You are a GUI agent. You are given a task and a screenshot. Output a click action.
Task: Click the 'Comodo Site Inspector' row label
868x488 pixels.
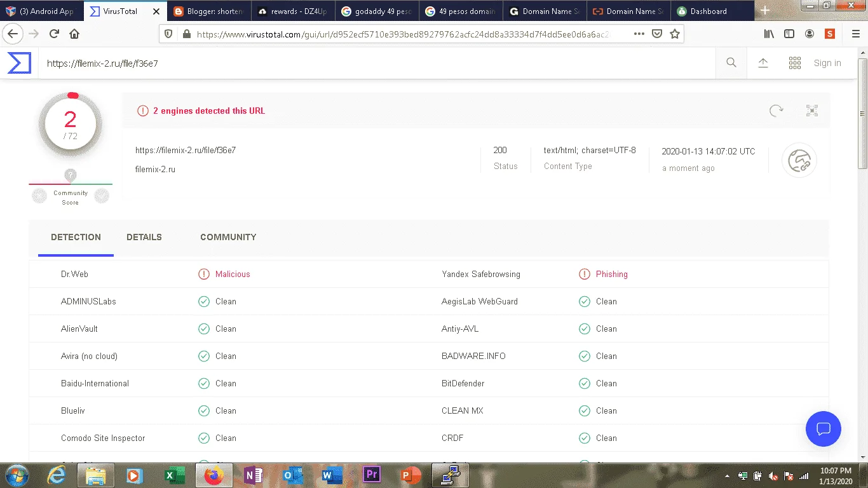[103, 438]
